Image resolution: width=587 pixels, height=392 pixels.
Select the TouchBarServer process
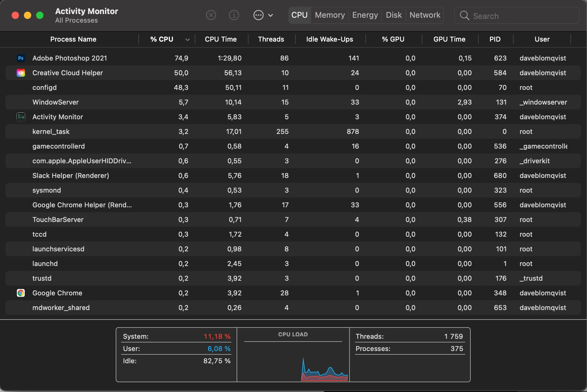[293, 220]
